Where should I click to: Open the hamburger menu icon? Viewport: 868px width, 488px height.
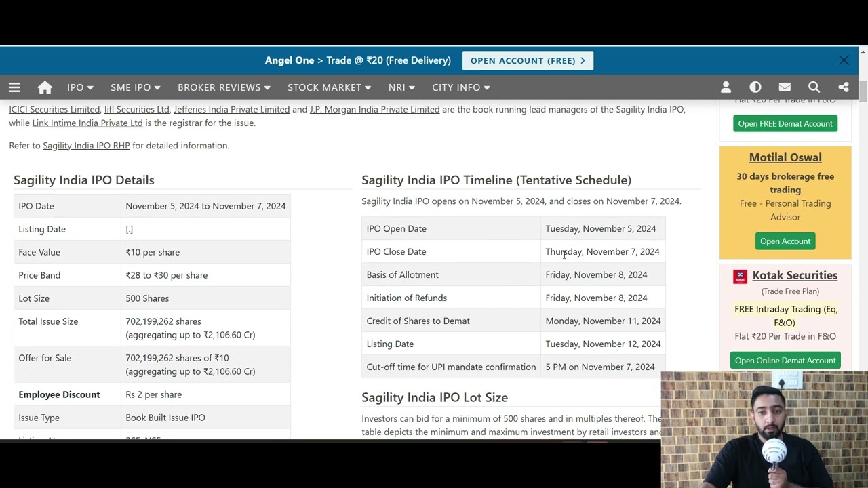pos(14,87)
